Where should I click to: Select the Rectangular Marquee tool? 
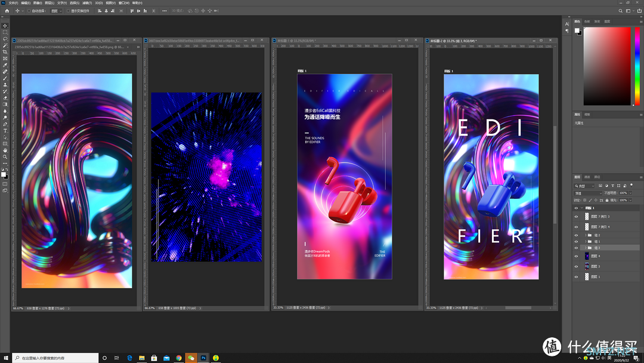point(5,32)
